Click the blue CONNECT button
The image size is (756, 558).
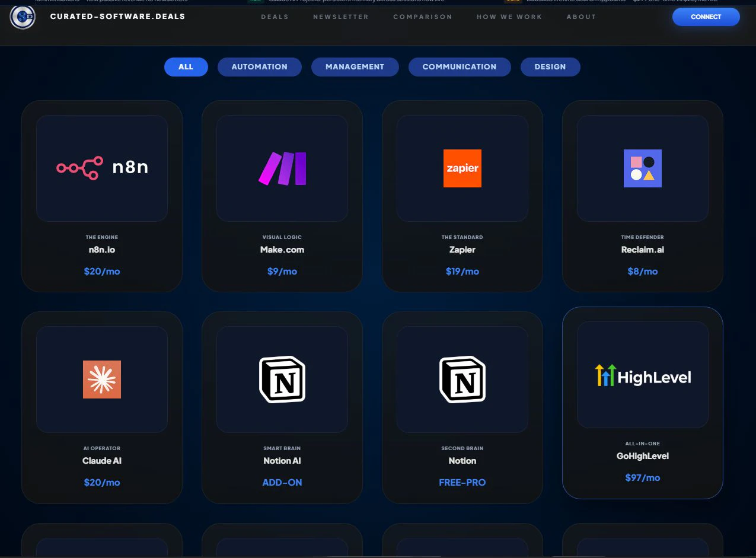(x=706, y=17)
